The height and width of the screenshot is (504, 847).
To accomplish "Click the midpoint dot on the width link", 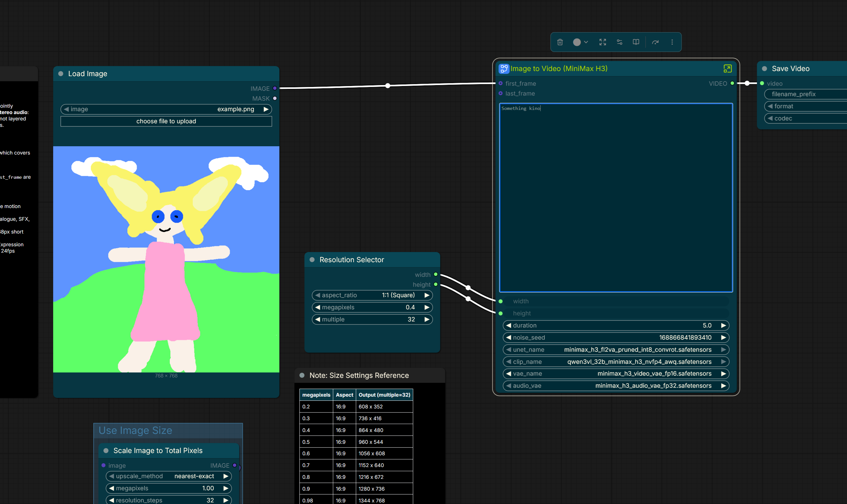I will 468,288.
